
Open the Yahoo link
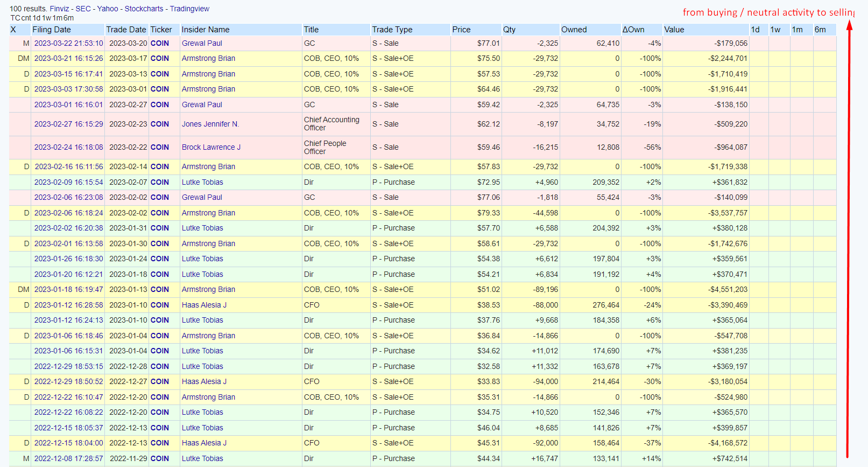(x=108, y=9)
